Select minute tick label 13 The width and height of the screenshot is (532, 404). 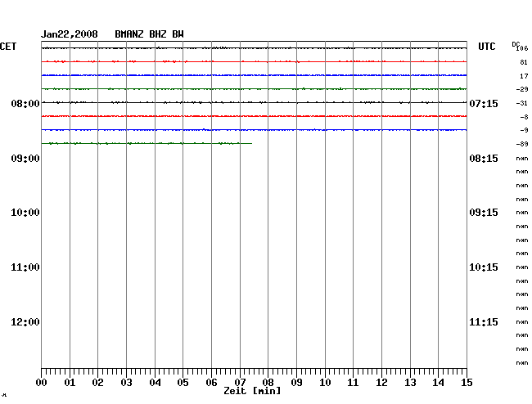click(x=410, y=383)
